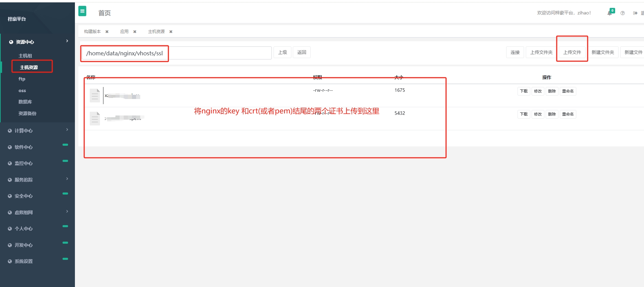The width and height of the screenshot is (644, 287).
Task: Click the 计算中心 circle icon
Action: coord(10,131)
